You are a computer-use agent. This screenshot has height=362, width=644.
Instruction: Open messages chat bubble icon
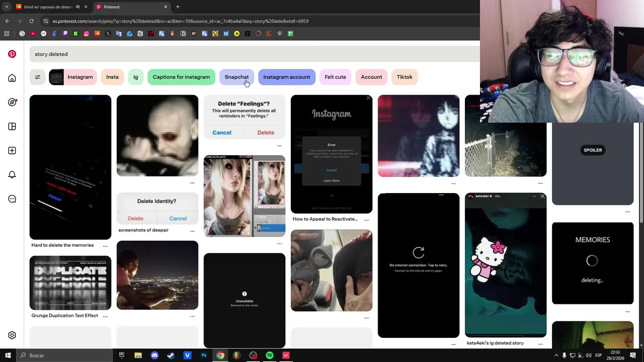[x=12, y=199]
